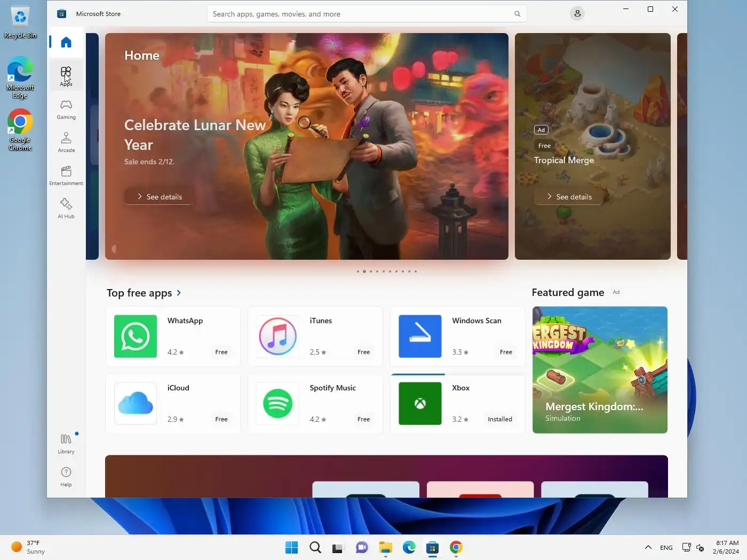Expand the Top free apps list
This screenshot has height=560, width=747.
coord(179,293)
